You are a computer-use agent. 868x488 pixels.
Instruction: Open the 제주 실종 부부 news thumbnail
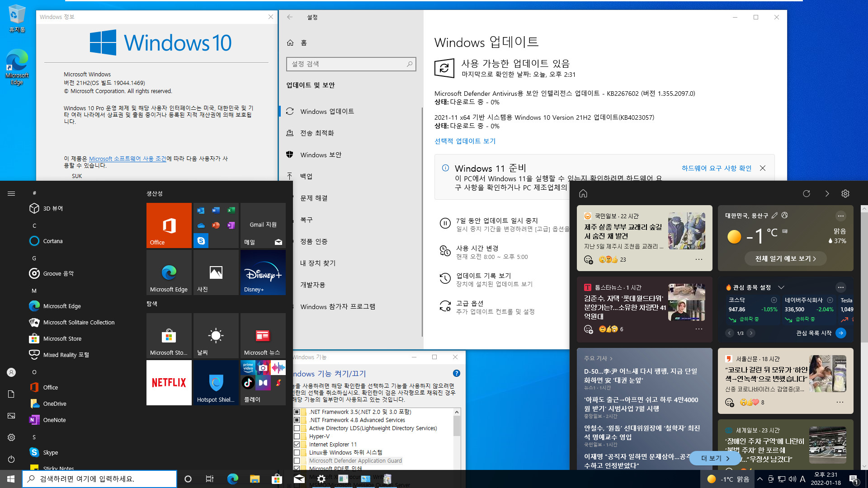686,231
